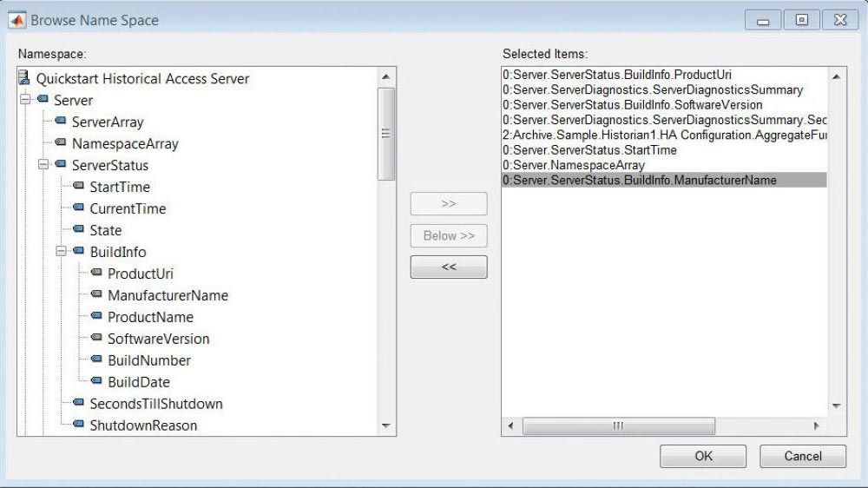Select the 0:Server.NamespaceArray selected item

573,165
